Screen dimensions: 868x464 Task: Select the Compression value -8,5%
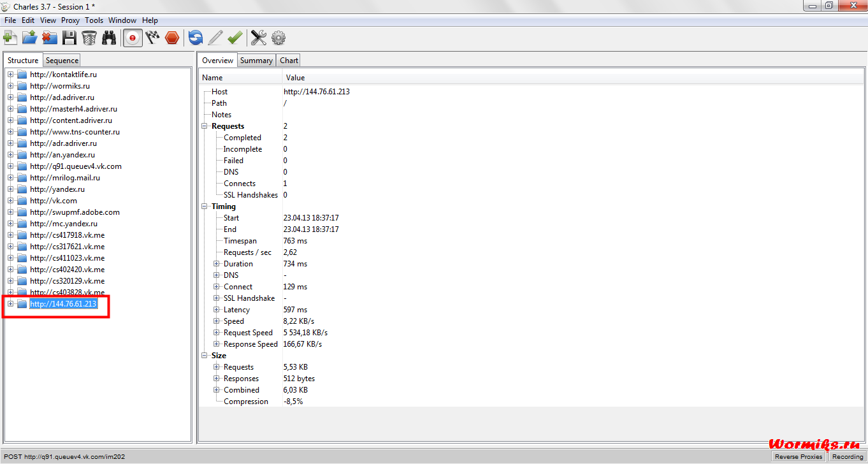(293, 402)
